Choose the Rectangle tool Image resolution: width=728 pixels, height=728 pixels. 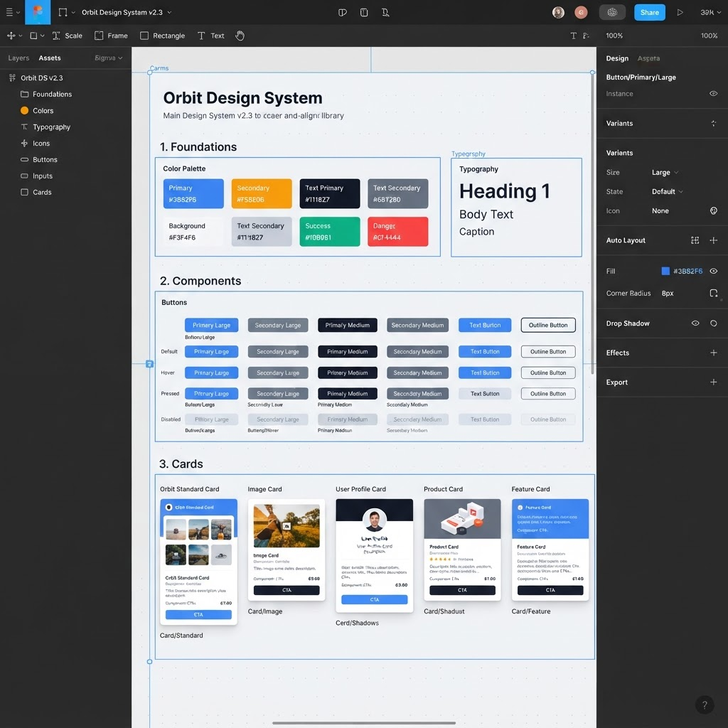[x=163, y=36]
